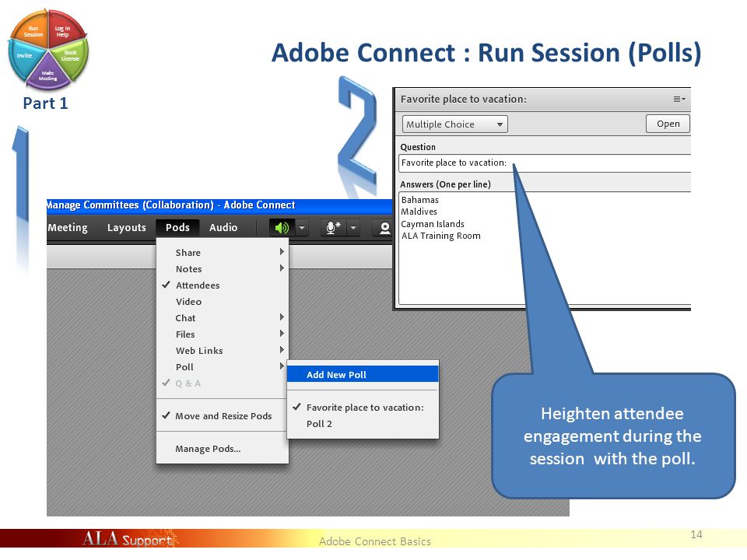Click the webcam icon in toolbar

coord(384,228)
